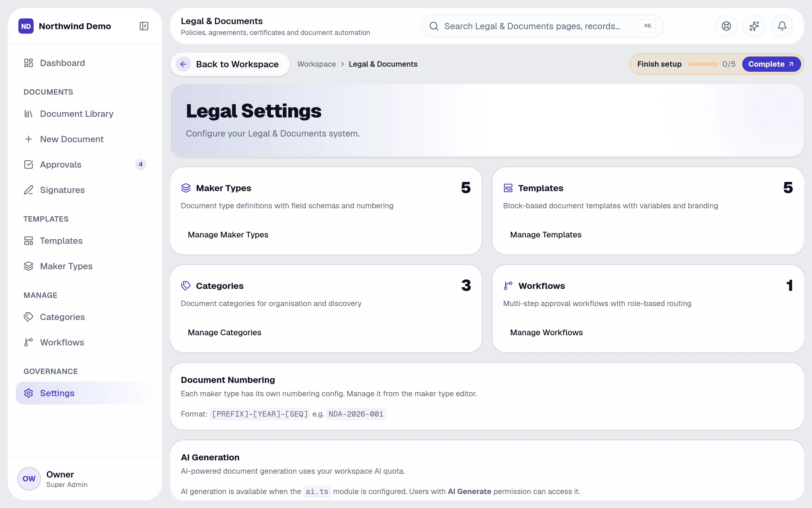Click Back to Workspace button

click(230, 64)
